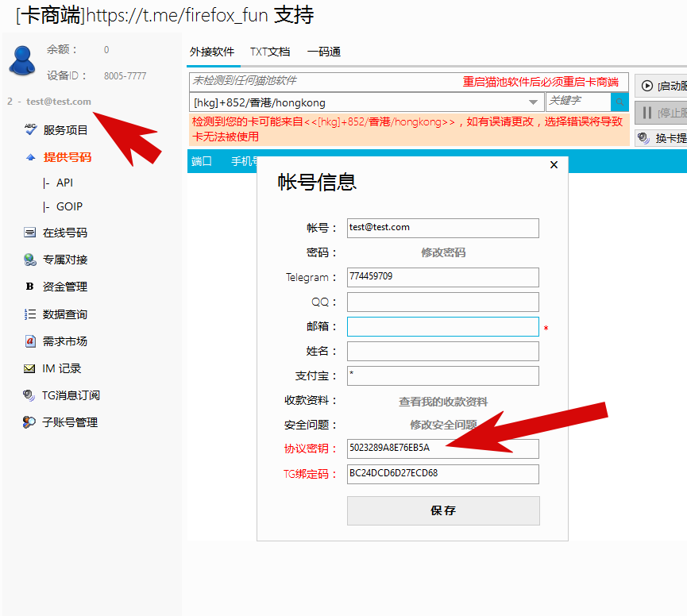Click the IM 记录 envelope icon
This screenshot has width=687, height=616.
tap(29, 368)
